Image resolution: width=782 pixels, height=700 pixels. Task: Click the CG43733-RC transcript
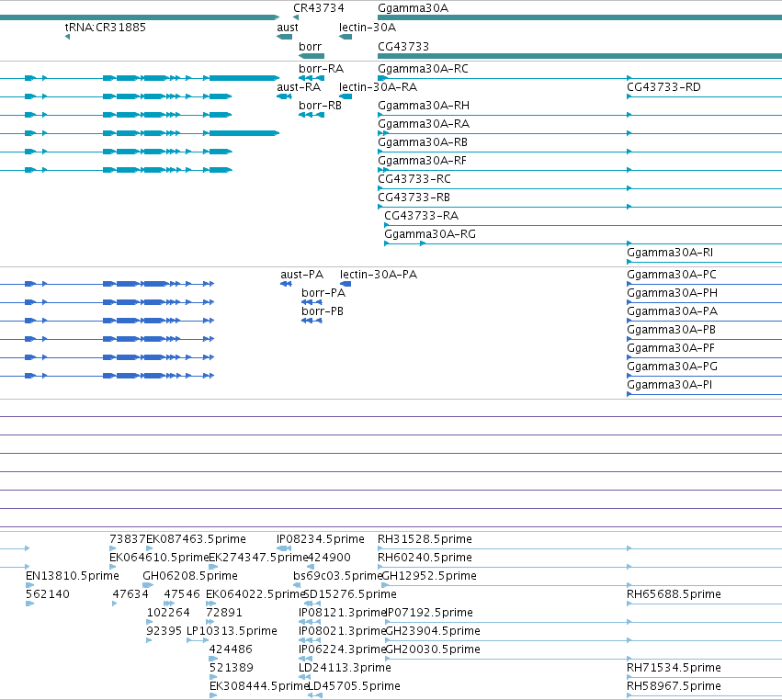coord(580,188)
